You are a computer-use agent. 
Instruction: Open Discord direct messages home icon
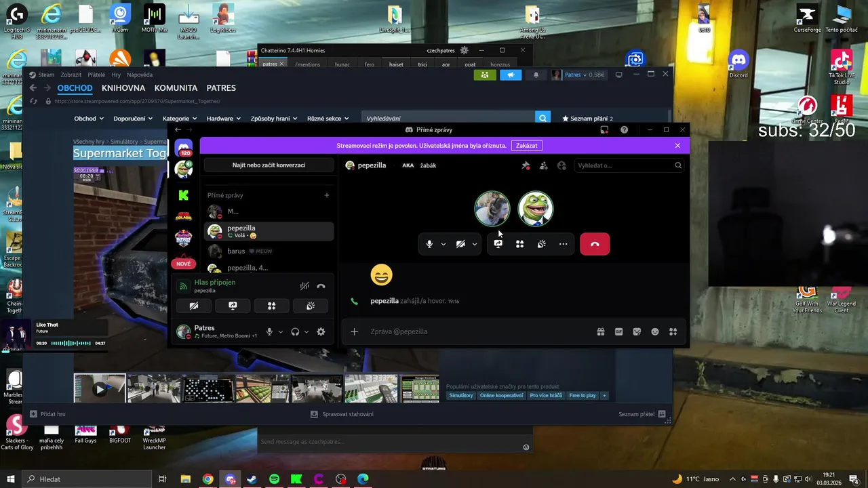[x=183, y=148]
